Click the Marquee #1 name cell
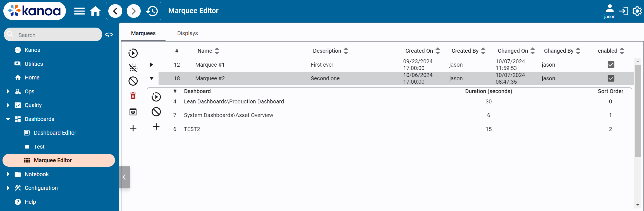 (210, 65)
